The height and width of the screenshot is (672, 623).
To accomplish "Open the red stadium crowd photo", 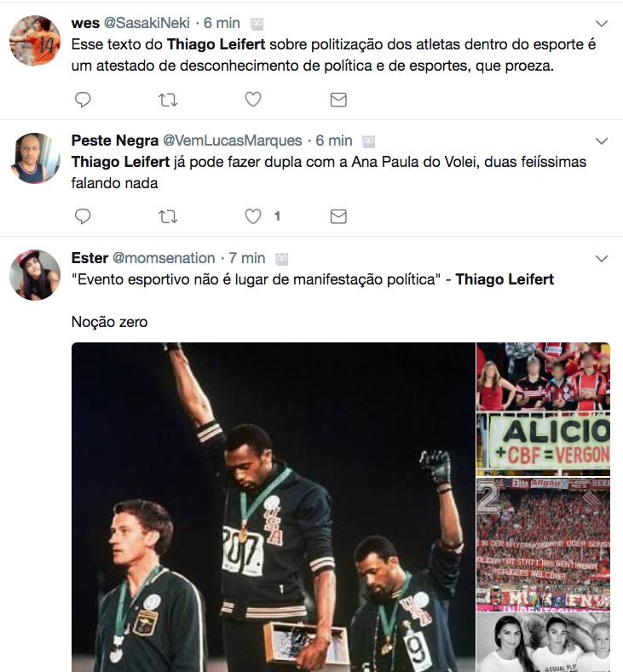I will coord(543,543).
